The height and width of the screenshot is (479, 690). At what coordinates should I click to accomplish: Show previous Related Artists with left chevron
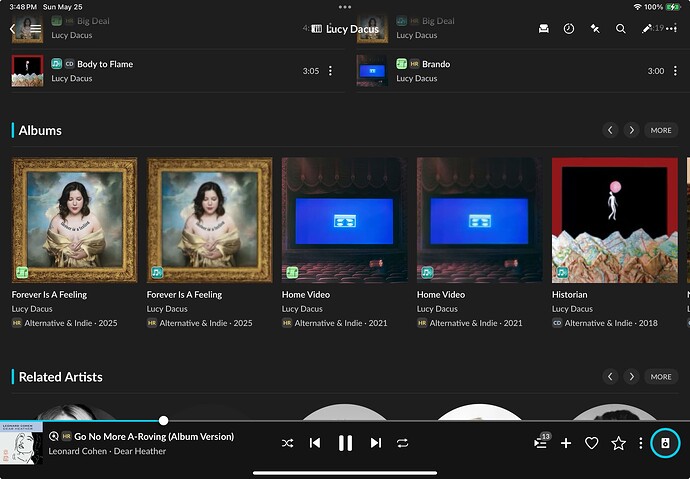coord(610,377)
